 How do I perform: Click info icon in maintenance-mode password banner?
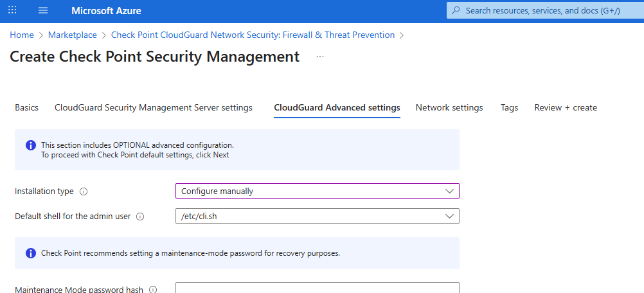30,253
